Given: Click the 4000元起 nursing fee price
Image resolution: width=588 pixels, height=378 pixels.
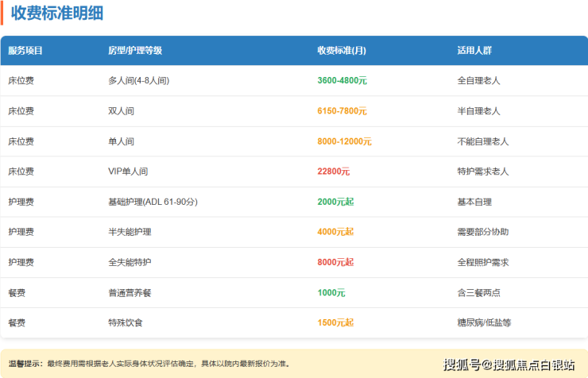Looking at the screenshot, I should (x=335, y=232).
